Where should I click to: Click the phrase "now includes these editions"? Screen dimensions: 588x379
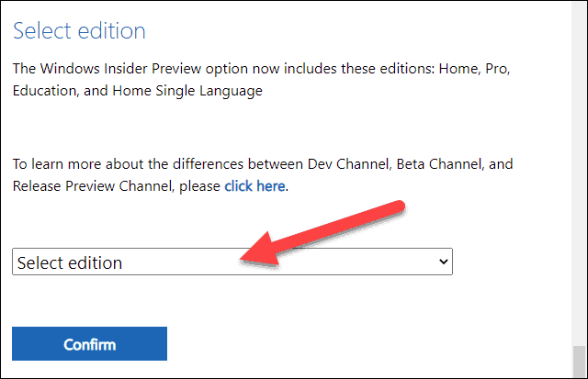click(332, 67)
